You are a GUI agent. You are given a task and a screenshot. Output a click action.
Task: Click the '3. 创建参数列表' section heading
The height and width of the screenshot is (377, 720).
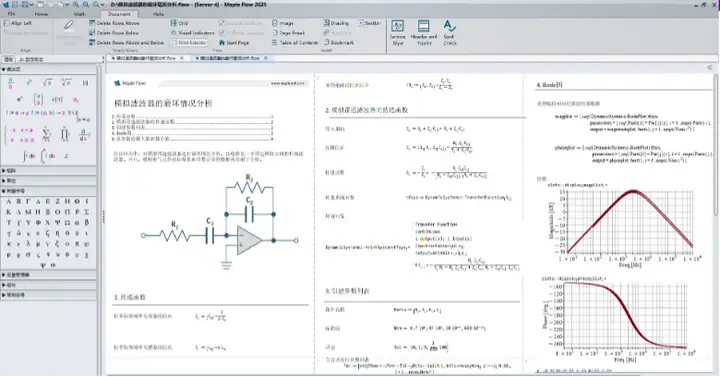[348, 291]
